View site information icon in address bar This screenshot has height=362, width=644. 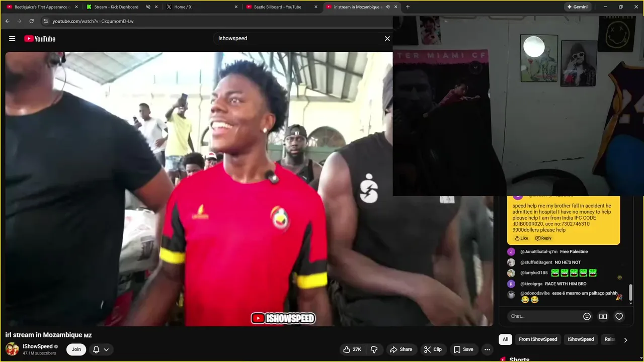46,21
